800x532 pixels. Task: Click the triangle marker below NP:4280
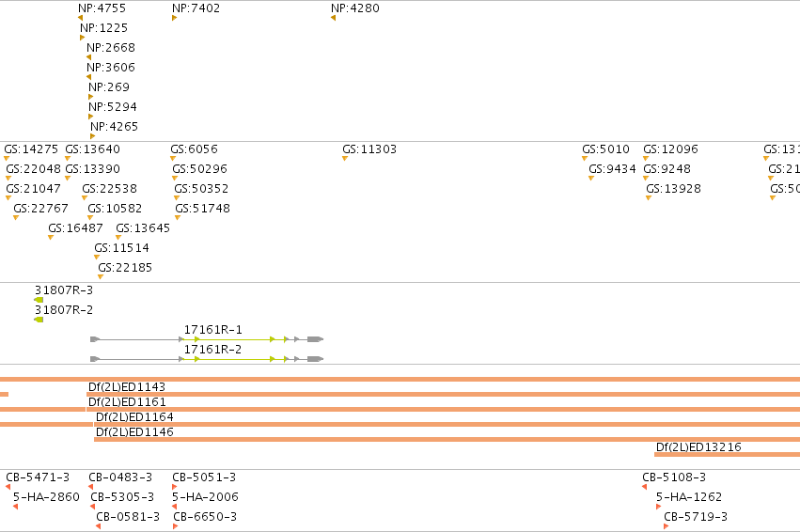333,19
